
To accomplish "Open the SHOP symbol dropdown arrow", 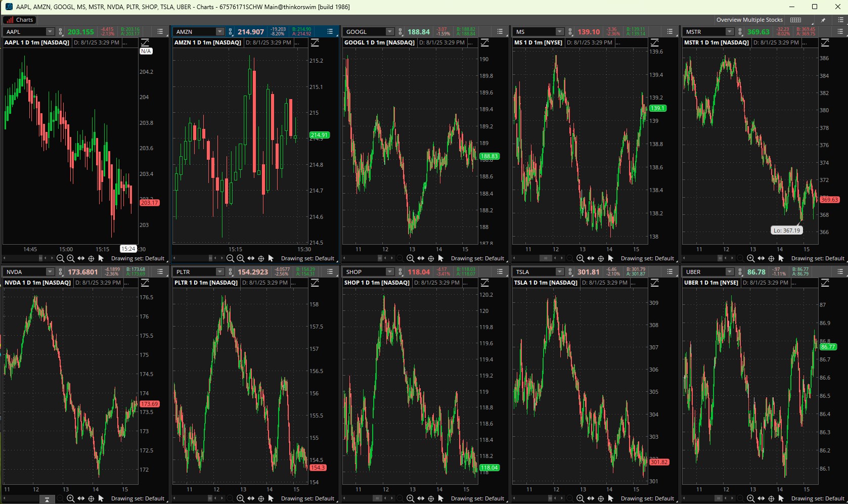I will tap(389, 271).
